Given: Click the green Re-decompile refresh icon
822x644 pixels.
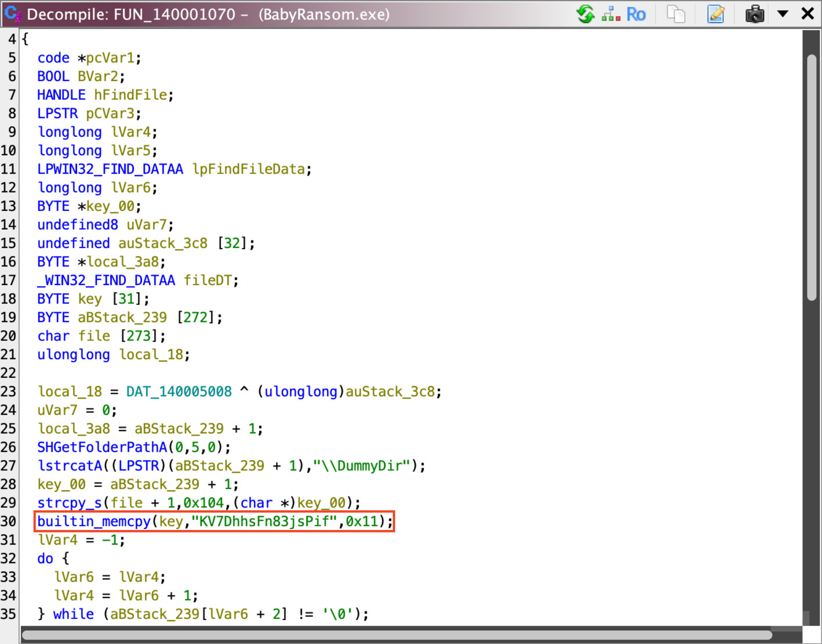Looking at the screenshot, I should [585, 14].
